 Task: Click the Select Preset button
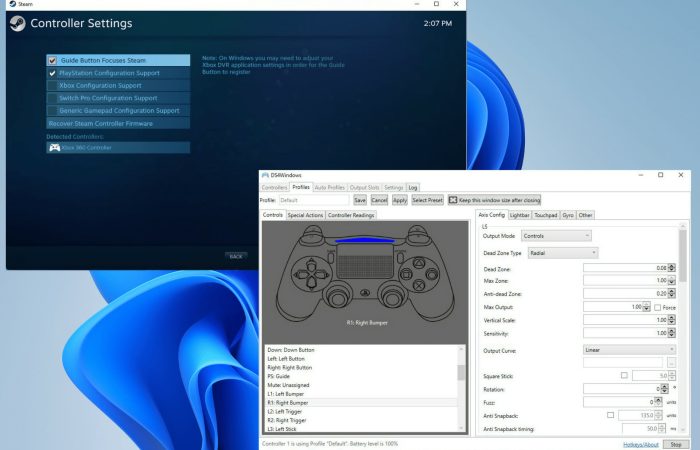(427, 200)
